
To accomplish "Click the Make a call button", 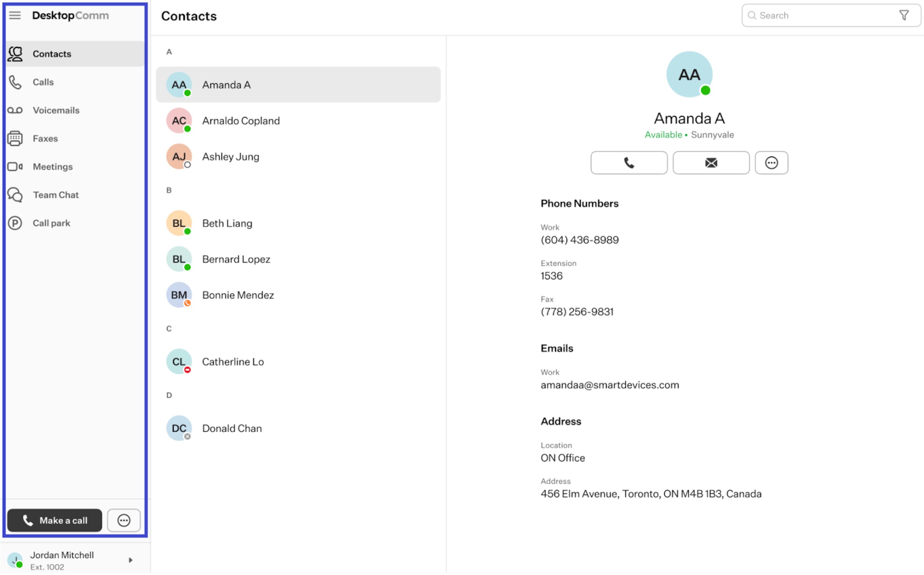I will click(x=54, y=521).
